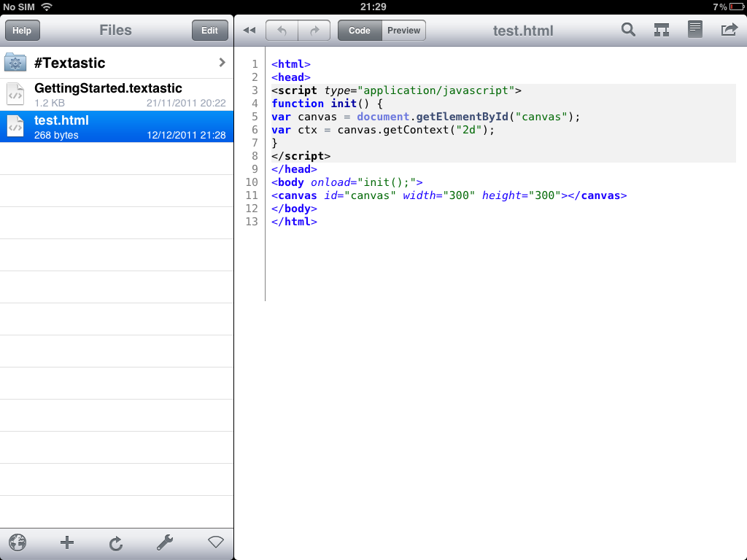This screenshot has height=560, width=747.
Task: Click the #Textastic folder icon
Action: click(x=15, y=63)
